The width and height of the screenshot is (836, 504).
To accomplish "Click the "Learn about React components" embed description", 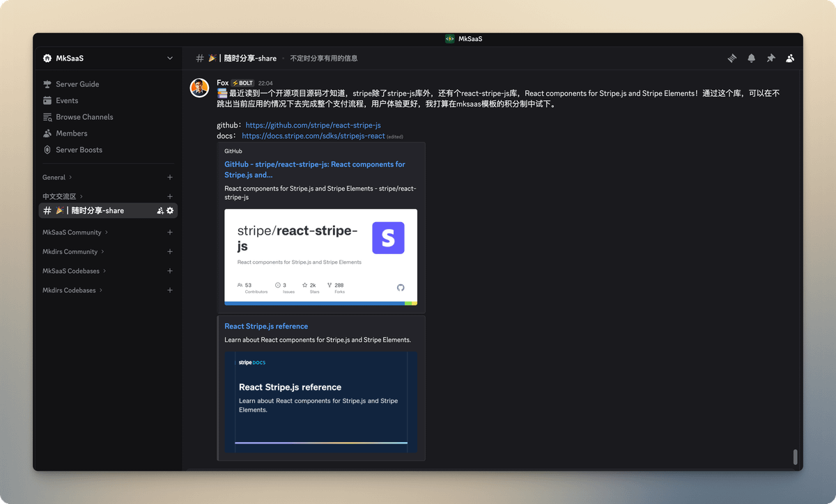I will pyautogui.click(x=318, y=340).
